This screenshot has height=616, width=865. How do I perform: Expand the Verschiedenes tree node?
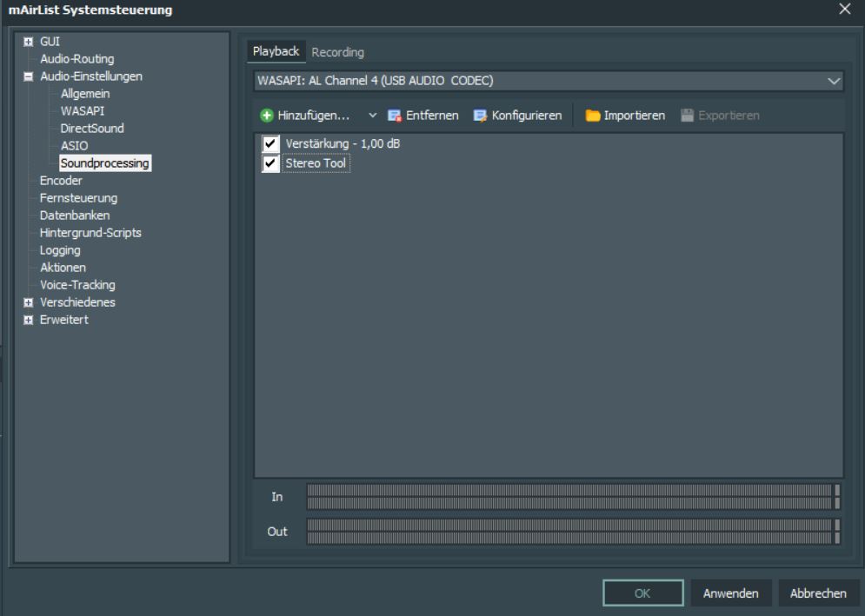tap(29, 302)
